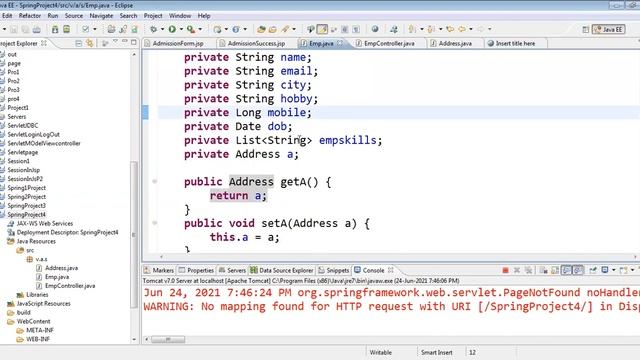Open the Markers view tab
Screen dimensions: 640x360
[159, 270]
